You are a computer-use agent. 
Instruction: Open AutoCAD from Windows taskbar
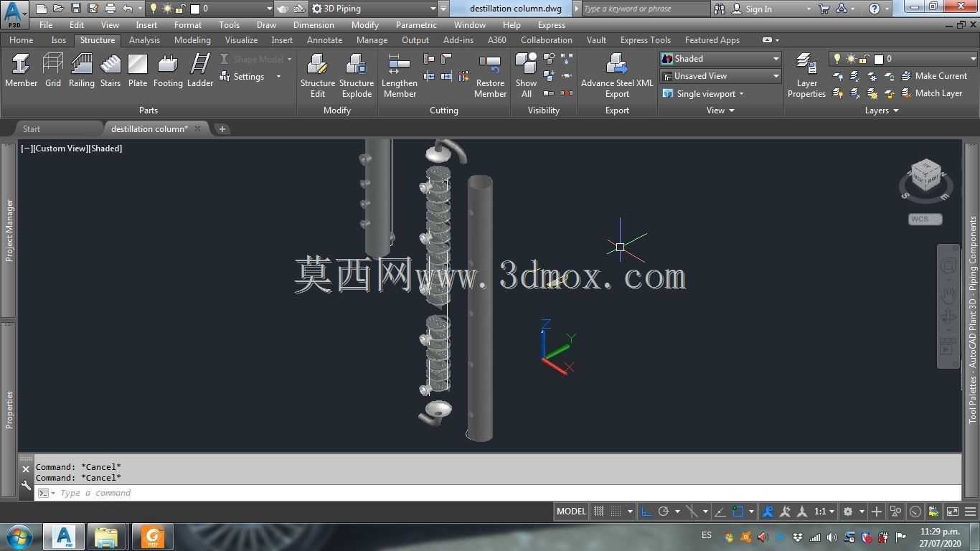64,536
